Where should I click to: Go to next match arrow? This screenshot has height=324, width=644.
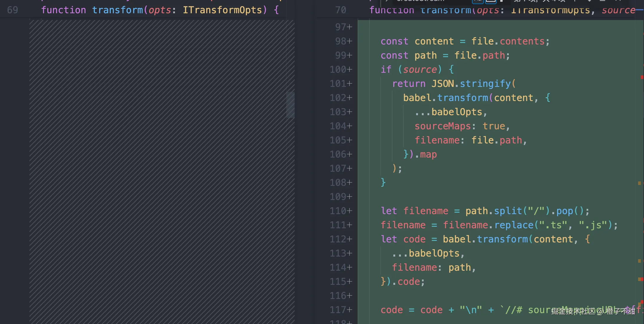(x=589, y=1)
